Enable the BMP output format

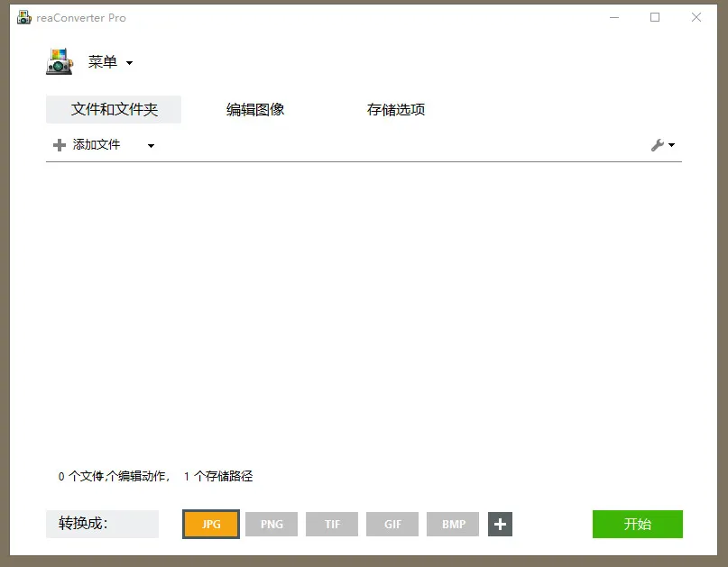452,524
